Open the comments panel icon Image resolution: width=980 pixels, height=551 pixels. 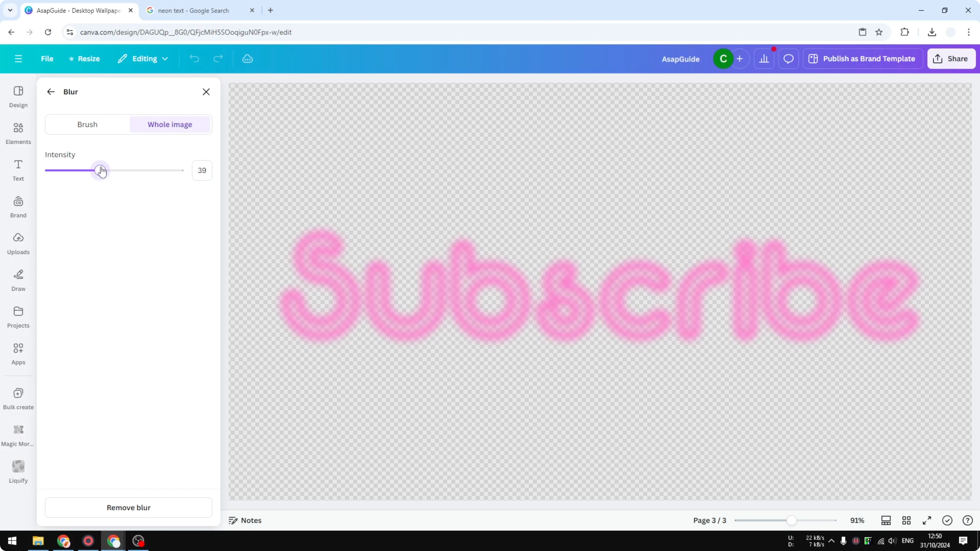point(788,59)
